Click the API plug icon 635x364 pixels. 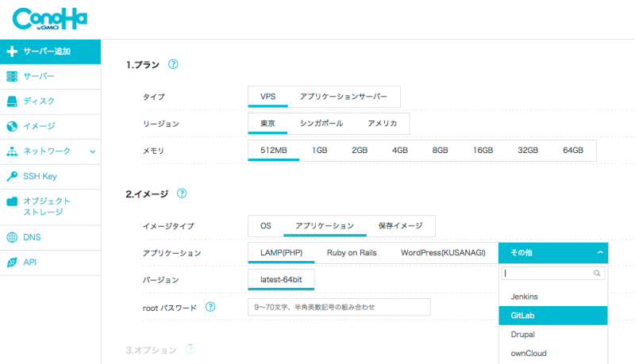click(12, 262)
